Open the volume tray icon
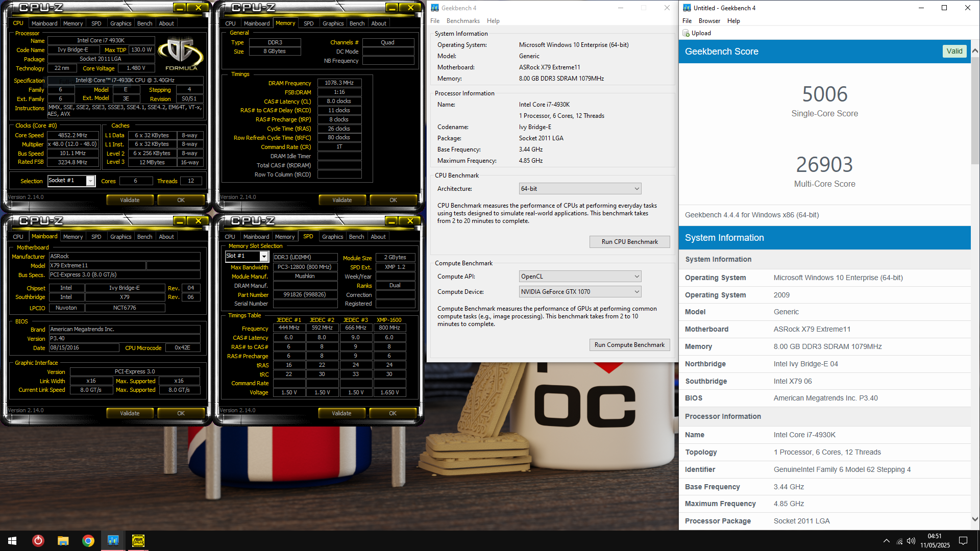Image resolution: width=980 pixels, height=551 pixels. click(911, 541)
